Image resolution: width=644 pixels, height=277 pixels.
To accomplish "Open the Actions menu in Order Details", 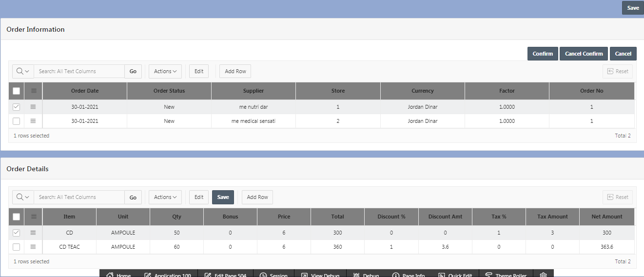I will click(x=165, y=197).
